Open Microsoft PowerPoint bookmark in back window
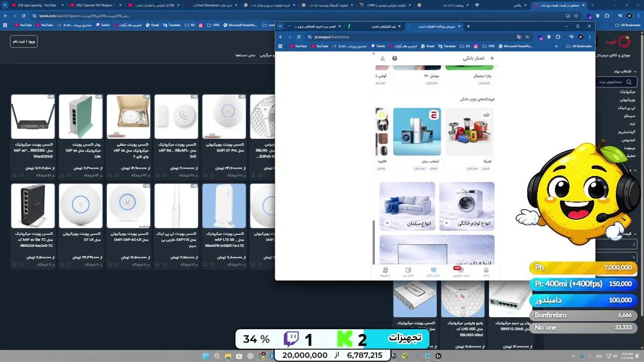 pyautogui.click(x=240, y=25)
